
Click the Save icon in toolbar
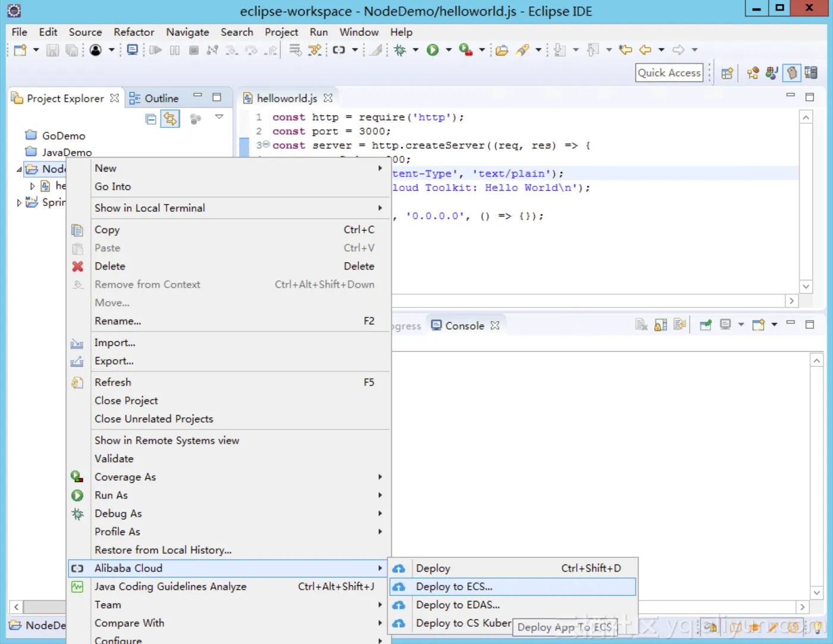tap(53, 50)
